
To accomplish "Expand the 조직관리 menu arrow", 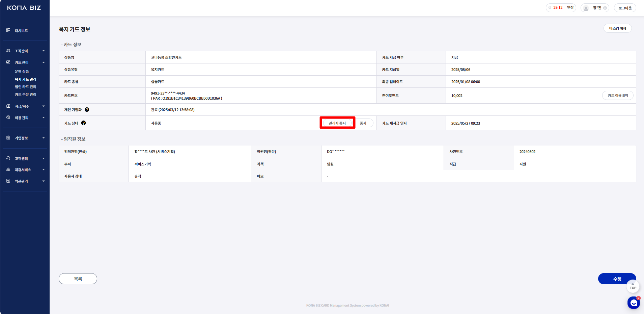I will click(44, 51).
